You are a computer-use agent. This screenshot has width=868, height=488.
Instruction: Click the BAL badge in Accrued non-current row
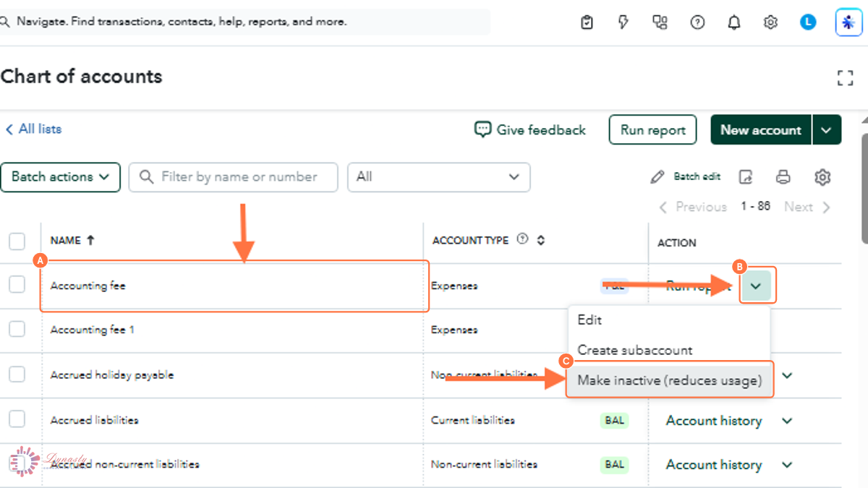(614, 464)
